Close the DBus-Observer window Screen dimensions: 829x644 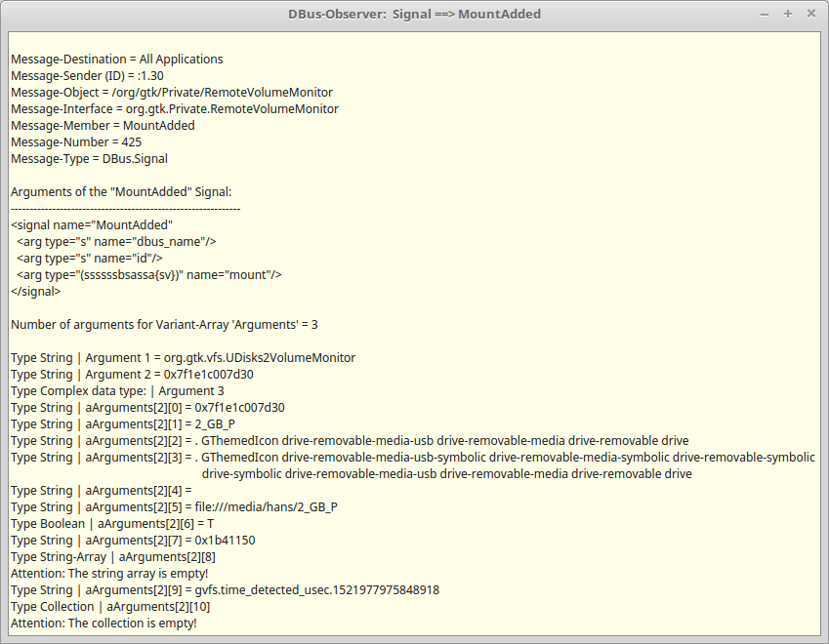pyautogui.click(x=810, y=14)
